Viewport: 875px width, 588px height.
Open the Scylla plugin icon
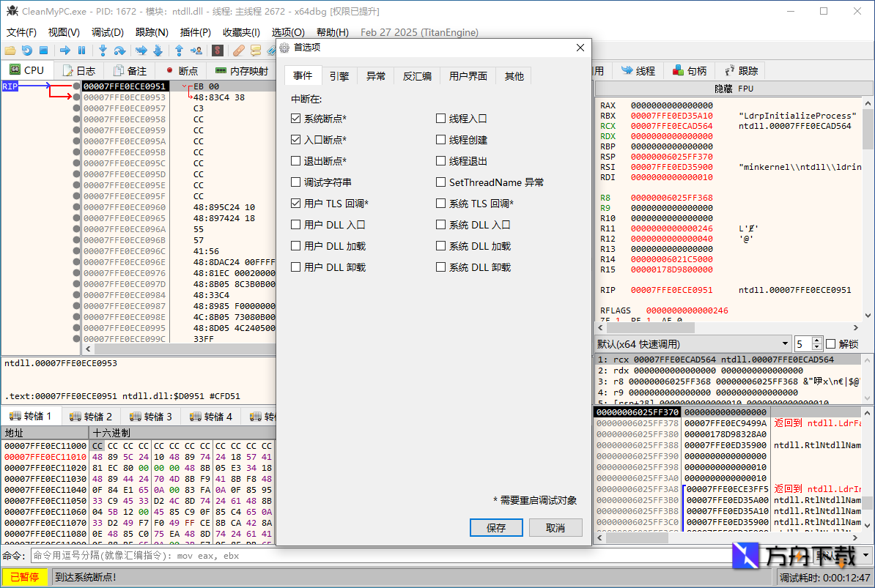[216, 50]
